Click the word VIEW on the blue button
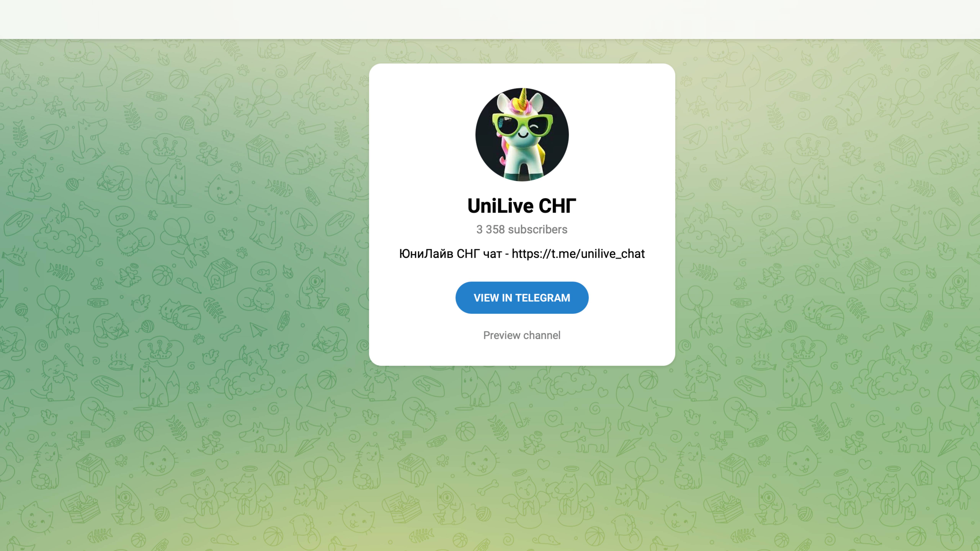 [x=486, y=298]
